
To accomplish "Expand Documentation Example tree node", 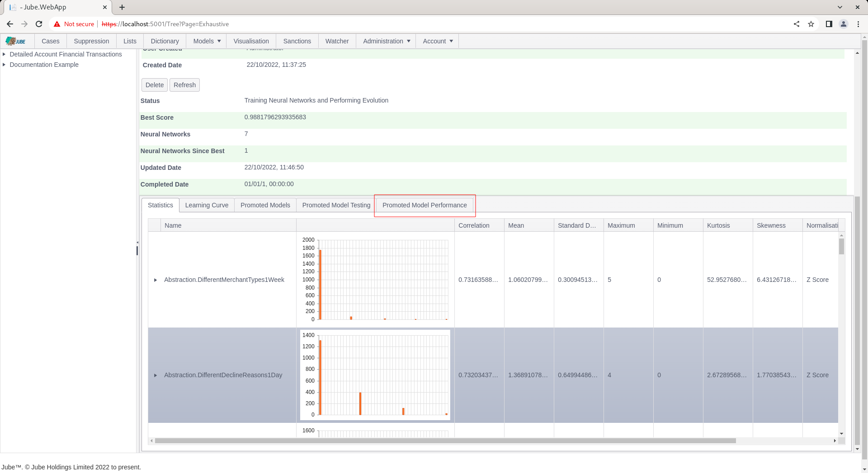I will tap(4, 65).
